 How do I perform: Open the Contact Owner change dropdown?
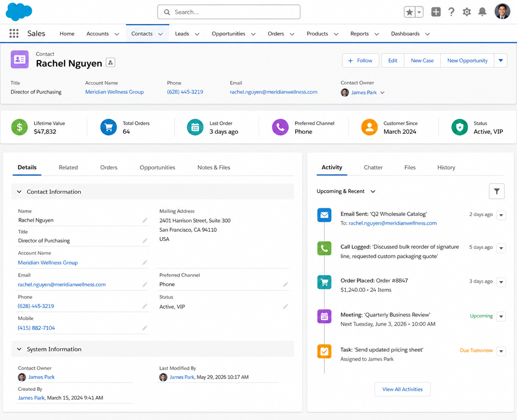383,93
